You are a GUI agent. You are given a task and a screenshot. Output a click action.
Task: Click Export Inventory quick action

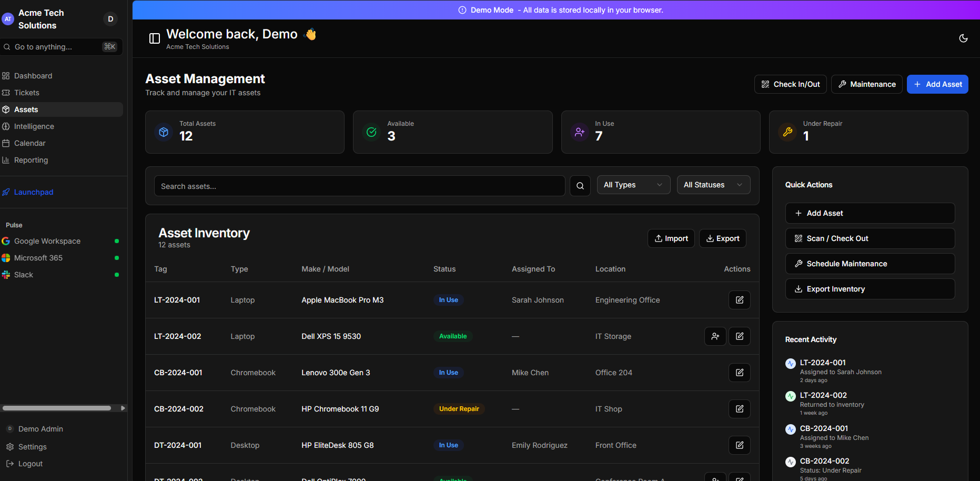[x=870, y=289]
